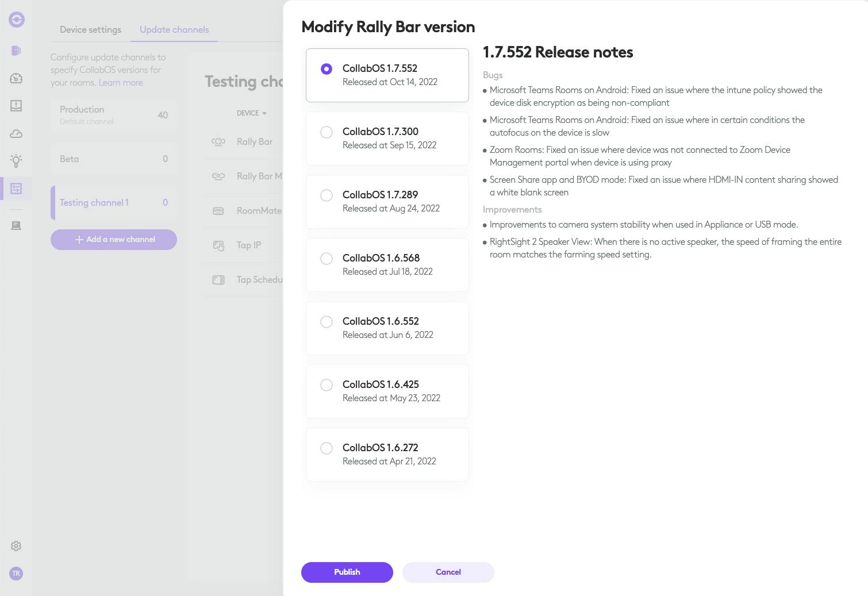Click the Production channel count 40
This screenshot has width=868, height=596.
pos(163,115)
